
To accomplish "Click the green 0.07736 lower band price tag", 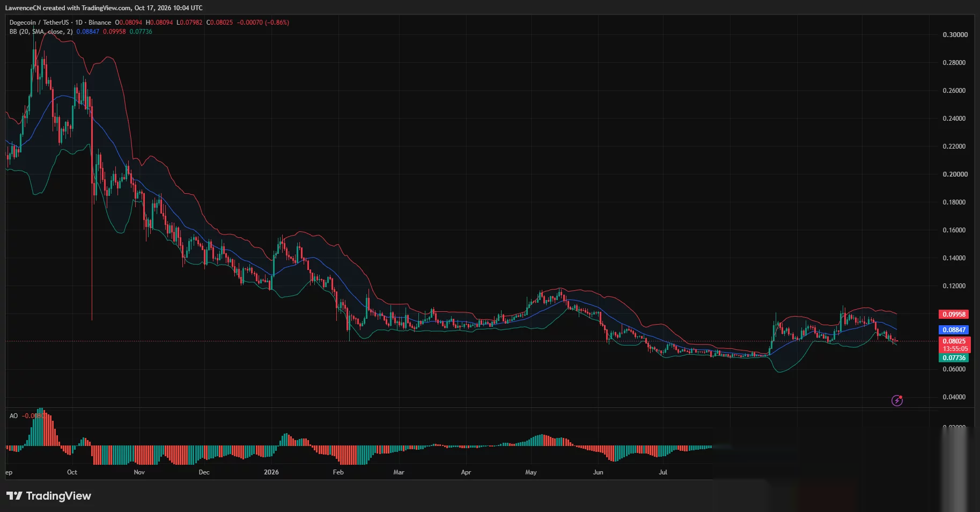I will [954, 358].
